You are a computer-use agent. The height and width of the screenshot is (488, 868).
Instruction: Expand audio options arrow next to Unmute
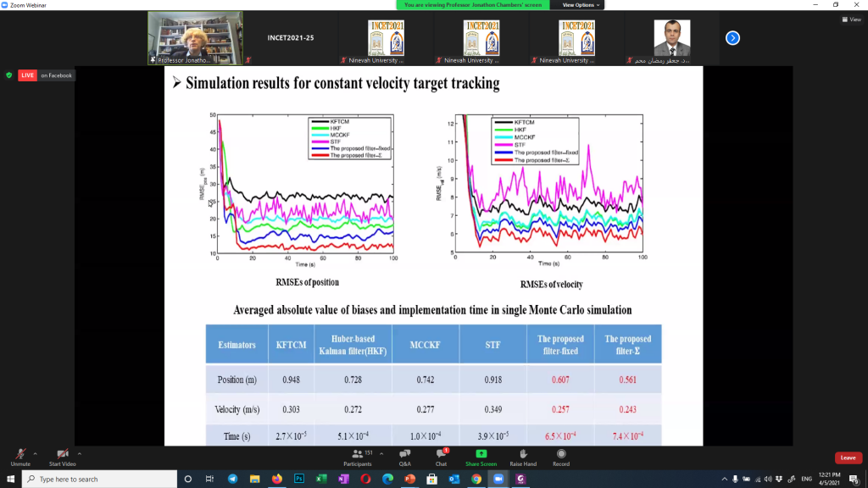37,452
